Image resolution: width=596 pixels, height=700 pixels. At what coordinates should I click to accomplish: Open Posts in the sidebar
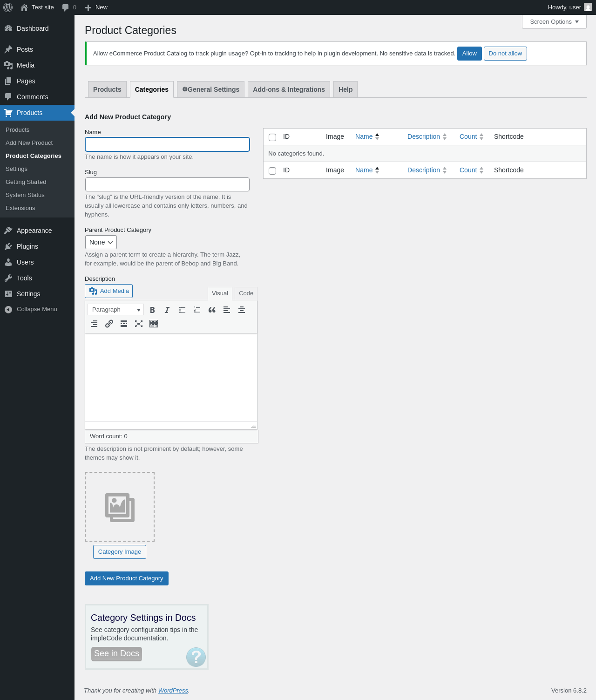point(37,49)
